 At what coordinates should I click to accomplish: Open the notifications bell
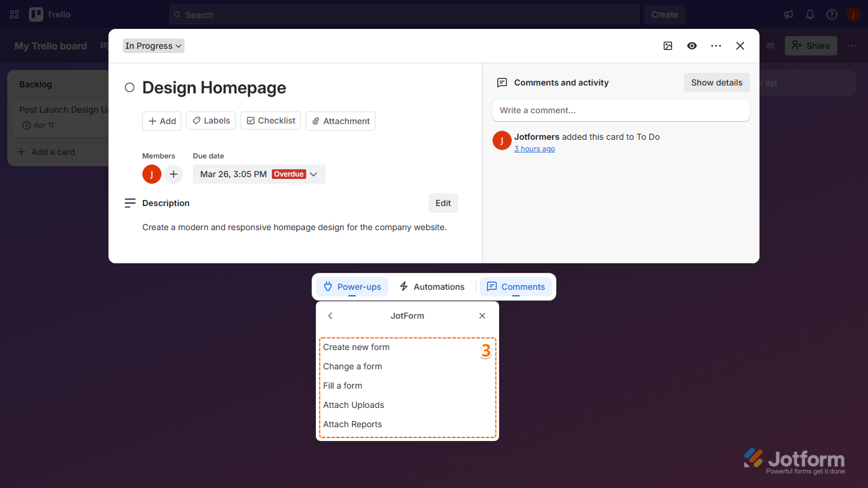click(810, 14)
